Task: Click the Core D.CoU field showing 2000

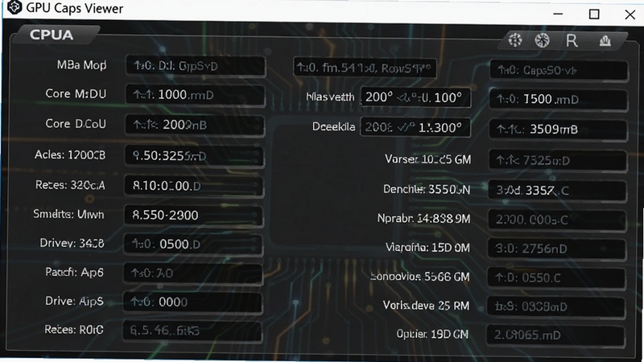Action: [195, 125]
